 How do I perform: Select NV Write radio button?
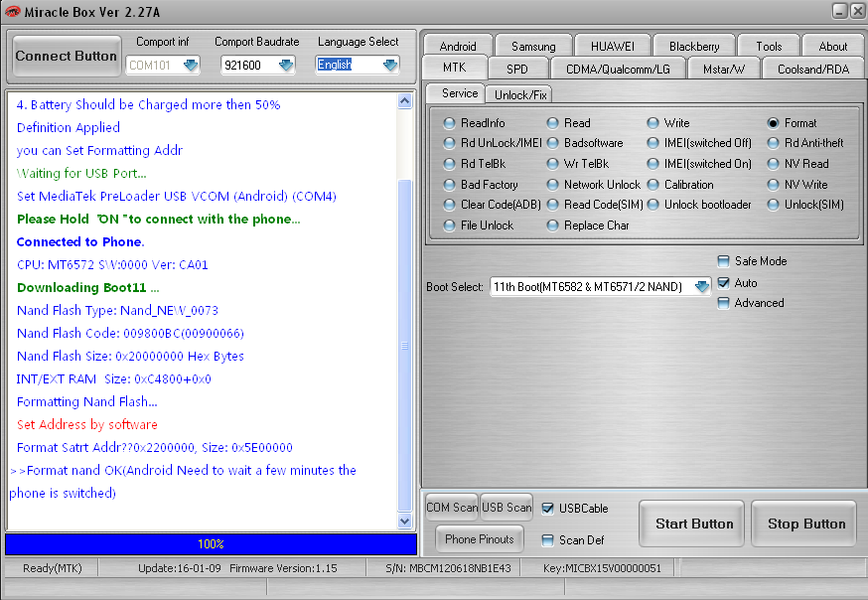[x=797, y=185]
